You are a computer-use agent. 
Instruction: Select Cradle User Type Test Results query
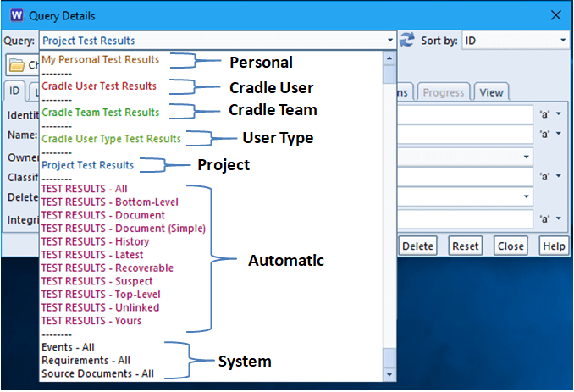[111, 139]
